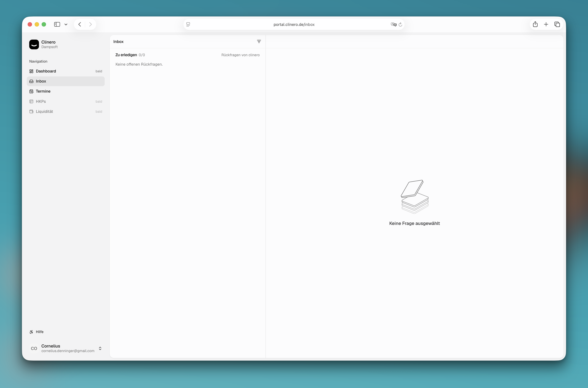Click the 0/0 counter
This screenshot has height=388, width=588.
(142, 55)
